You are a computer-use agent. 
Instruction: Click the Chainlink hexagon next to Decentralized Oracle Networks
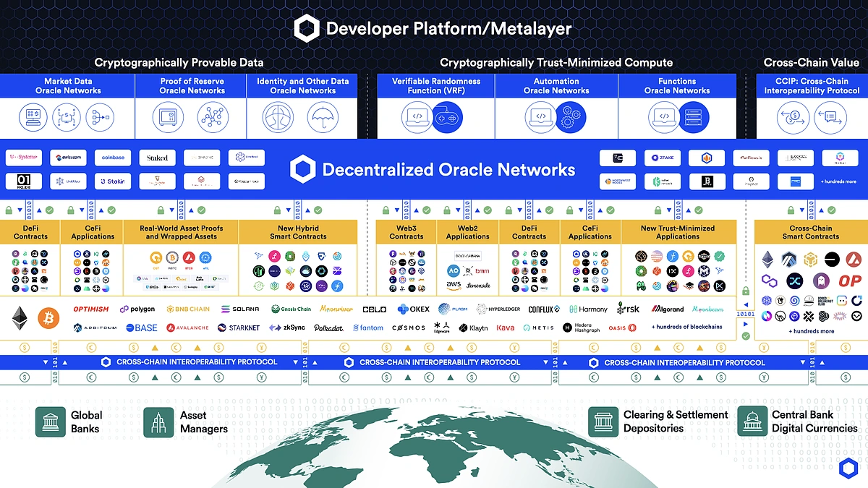pyautogui.click(x=303, y=170)
